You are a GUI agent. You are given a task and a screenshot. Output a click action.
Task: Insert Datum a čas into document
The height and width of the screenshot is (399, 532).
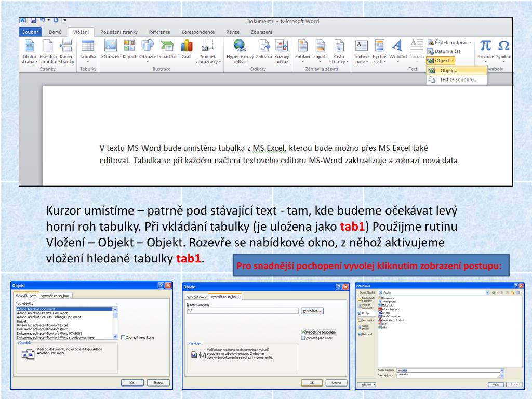(444, 51)
